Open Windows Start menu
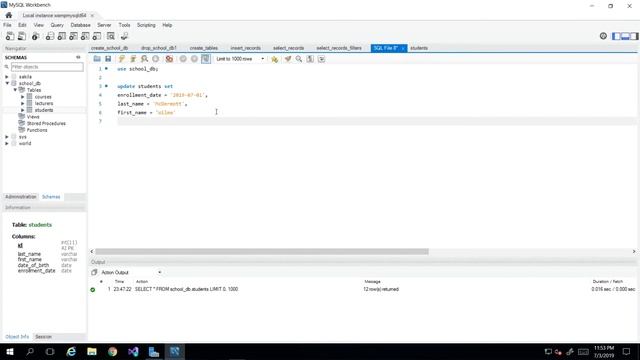The image size is (640, 360). click(10, 351)
